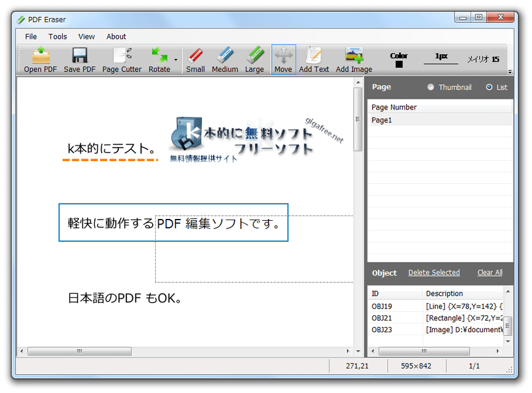Image resolution: width=532 pixels, height=393 pixels.
Task: Open the About menu
Action: point(116,36)
